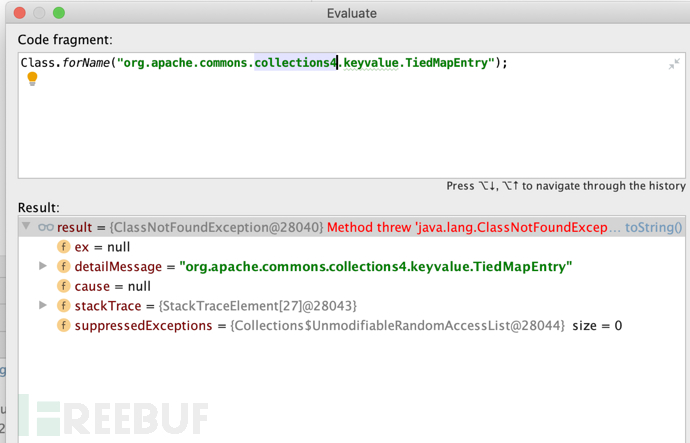Collapse the code fragment editor via corner arrows
Viewport: 690px width, 443px height.
pyautogui.click(x=674, y=64)
